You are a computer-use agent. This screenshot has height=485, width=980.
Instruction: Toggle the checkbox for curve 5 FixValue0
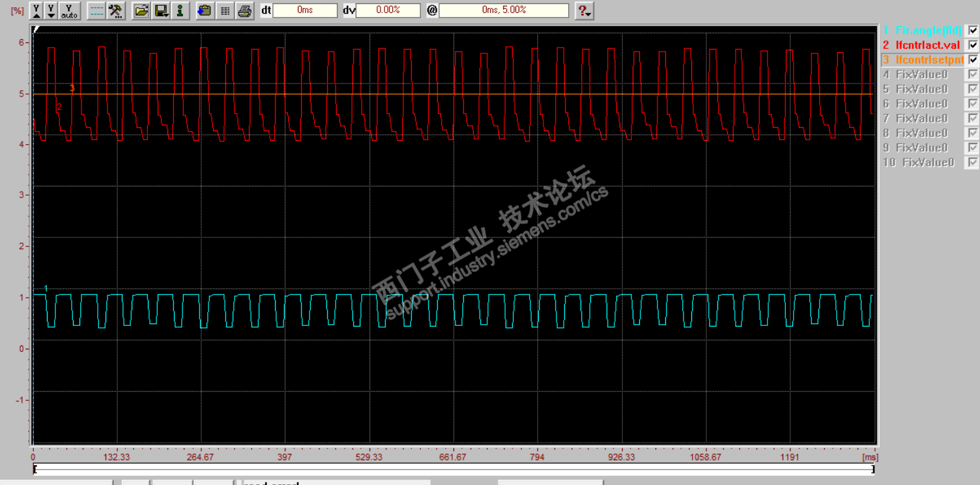tap(973, 89)
